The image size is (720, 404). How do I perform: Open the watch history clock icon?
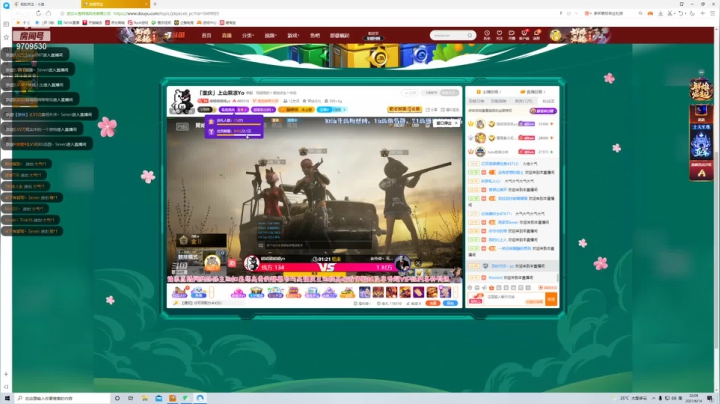[x=487, y=35]
